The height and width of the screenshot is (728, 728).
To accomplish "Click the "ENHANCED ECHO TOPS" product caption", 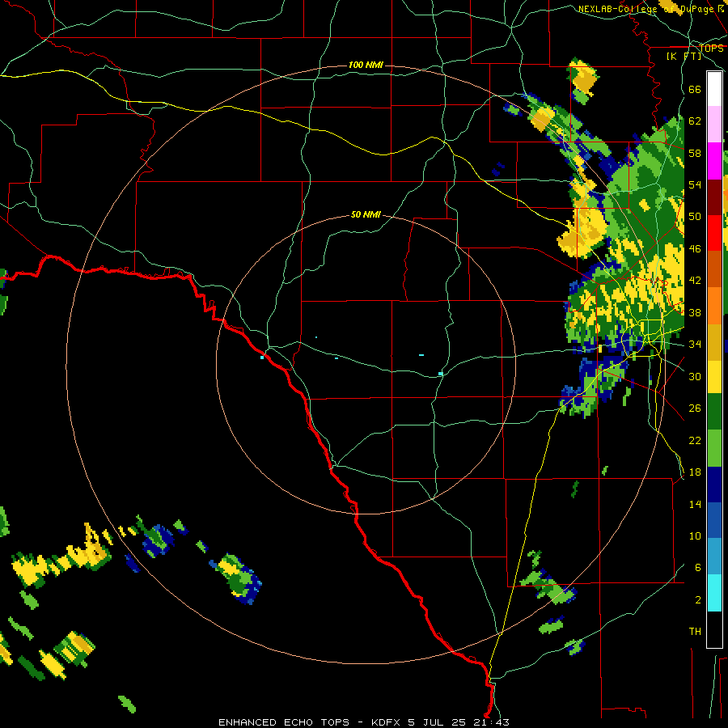I will (284, 722).
